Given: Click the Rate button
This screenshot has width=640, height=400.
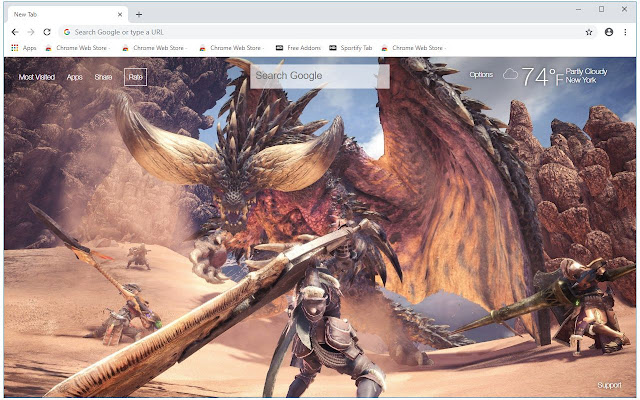Looking at the screenshot, I should tap(136, 77).
